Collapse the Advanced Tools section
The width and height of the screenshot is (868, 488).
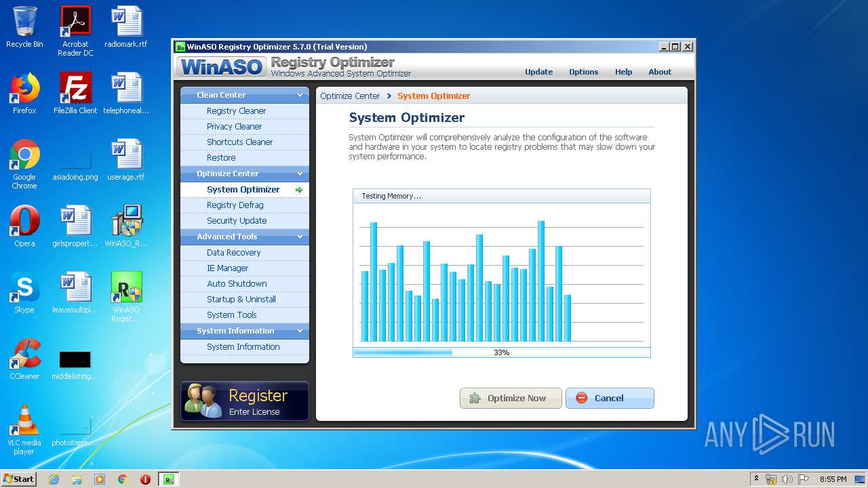pyautogui.click(x=300, y=237)
